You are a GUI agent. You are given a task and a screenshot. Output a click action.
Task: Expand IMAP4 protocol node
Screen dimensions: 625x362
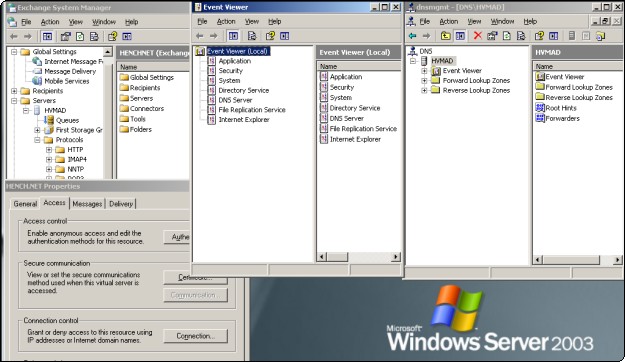[x=49, y=159]
